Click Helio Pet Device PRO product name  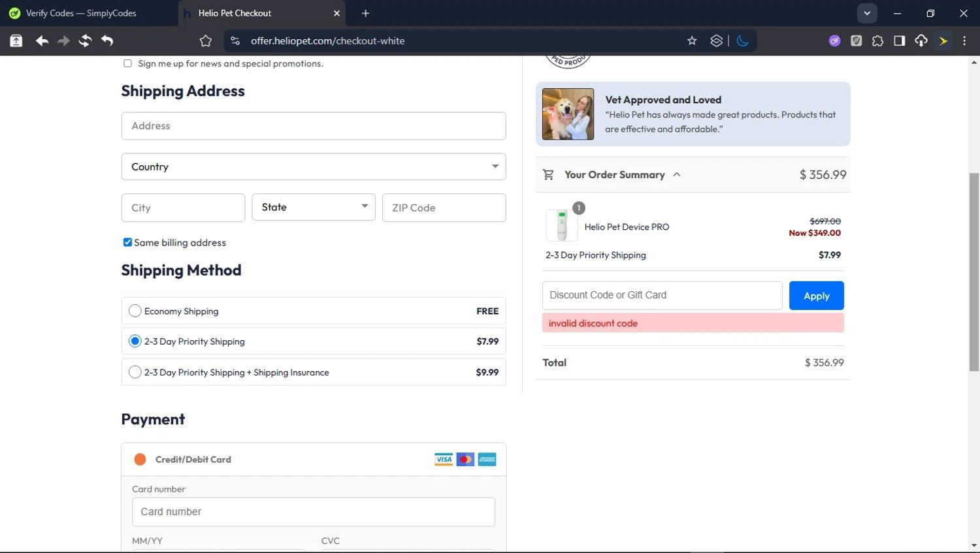pyautogui.click(x=627, y=227)
